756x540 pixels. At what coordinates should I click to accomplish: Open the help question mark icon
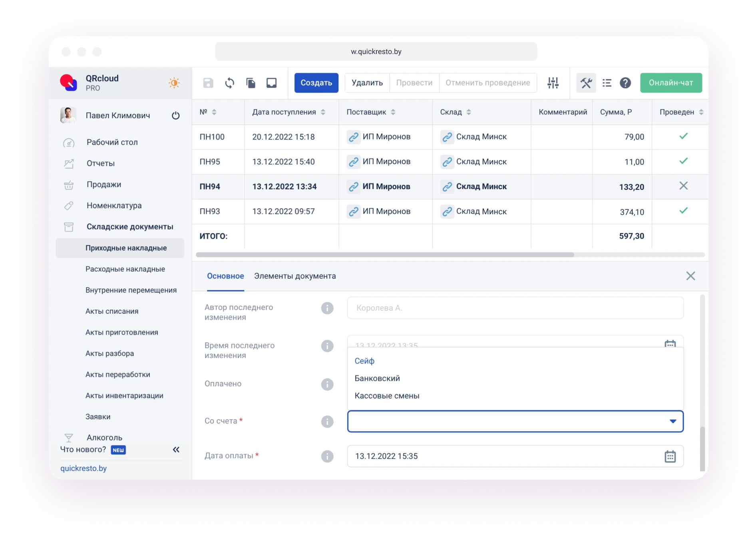(x=625, y=83)
